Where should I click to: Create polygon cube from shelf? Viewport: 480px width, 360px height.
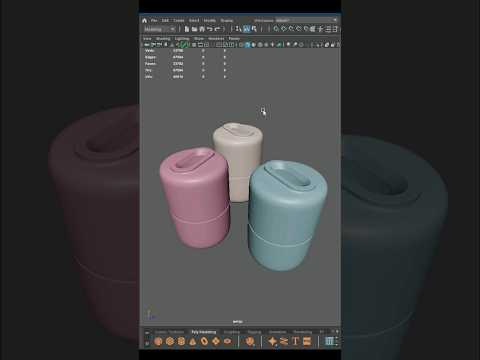pos(170,341)
